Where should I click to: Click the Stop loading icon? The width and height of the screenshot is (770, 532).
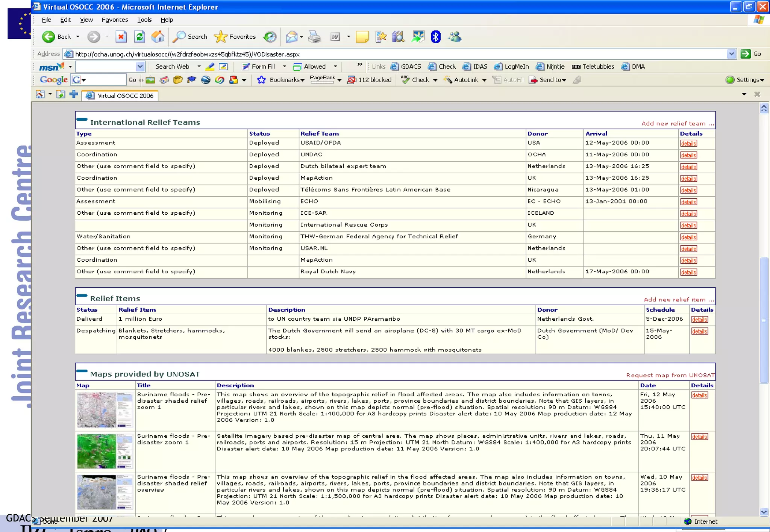(121, 36)
